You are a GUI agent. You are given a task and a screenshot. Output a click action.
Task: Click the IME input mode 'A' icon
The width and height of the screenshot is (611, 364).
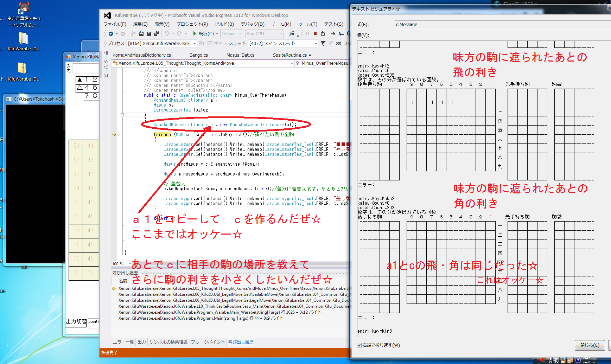click(550, 360)
